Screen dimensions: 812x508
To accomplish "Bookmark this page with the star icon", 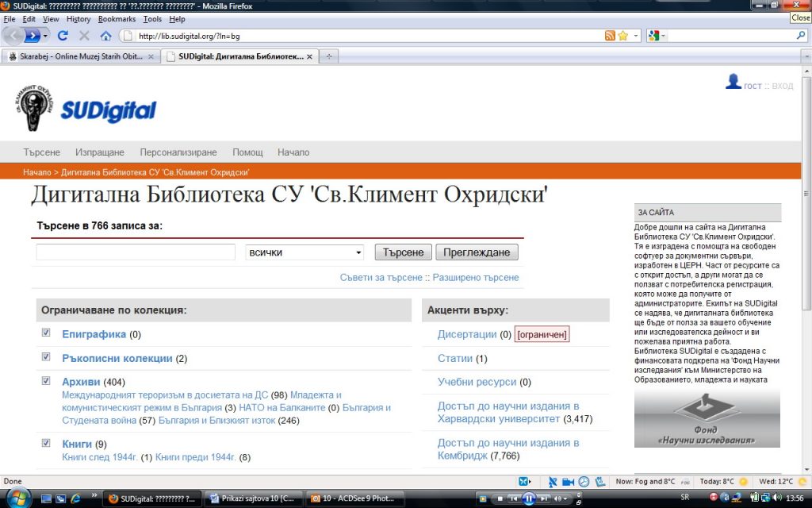I will point(623,36).
